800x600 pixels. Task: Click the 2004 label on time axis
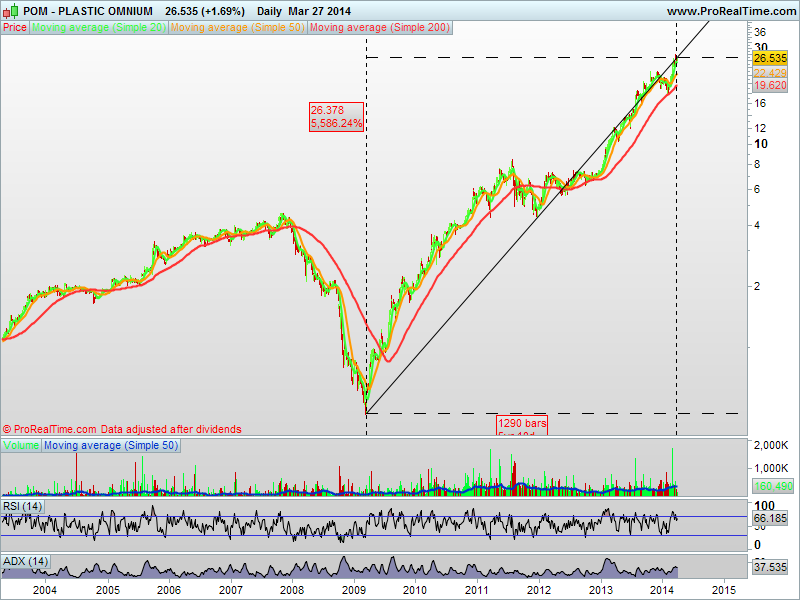[x=45, y=590]
